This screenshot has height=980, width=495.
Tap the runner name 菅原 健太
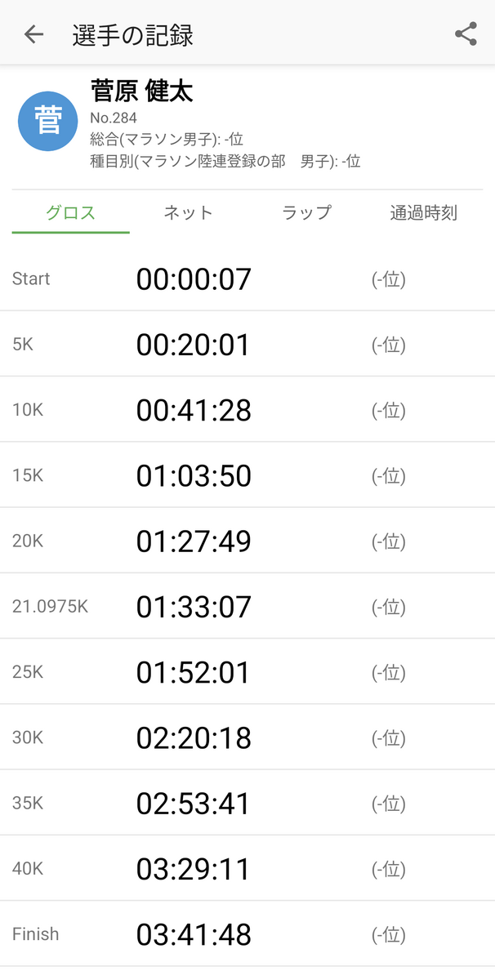coord(142,91)
